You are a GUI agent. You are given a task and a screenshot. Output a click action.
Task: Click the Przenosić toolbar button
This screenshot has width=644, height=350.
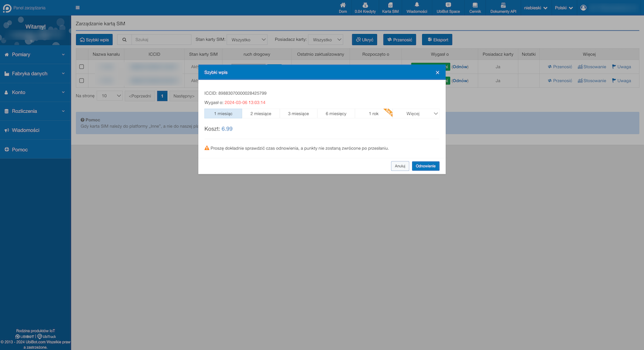tap(400, 40)
